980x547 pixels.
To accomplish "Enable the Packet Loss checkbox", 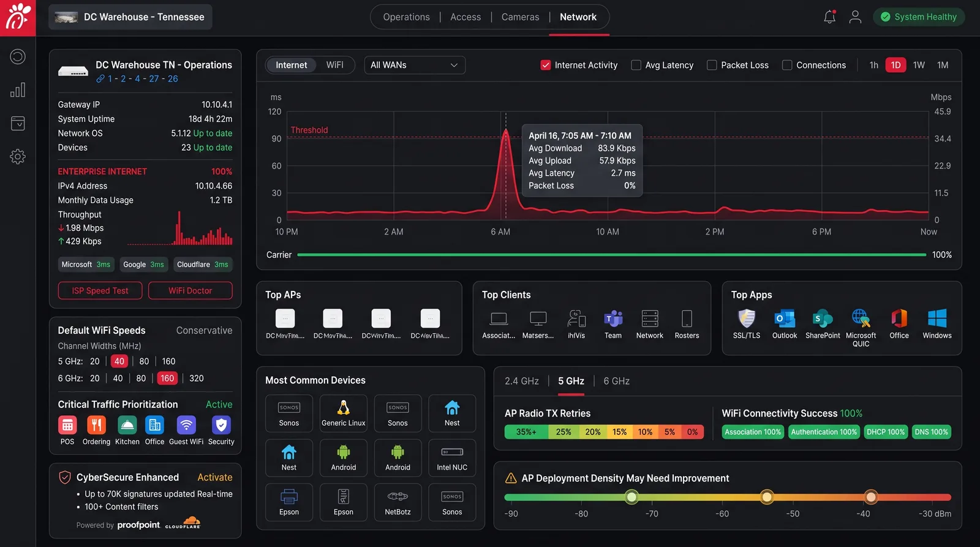I will click(712, 65).
